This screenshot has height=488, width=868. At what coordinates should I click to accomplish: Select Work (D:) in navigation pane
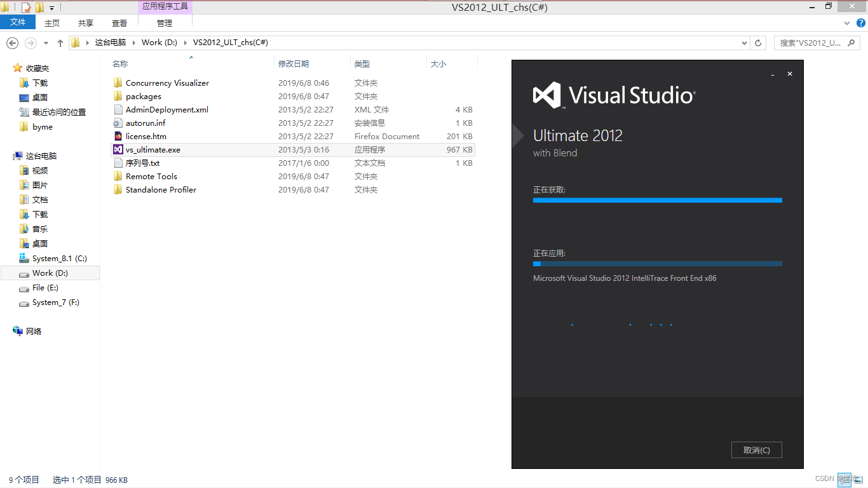point(50,273)
